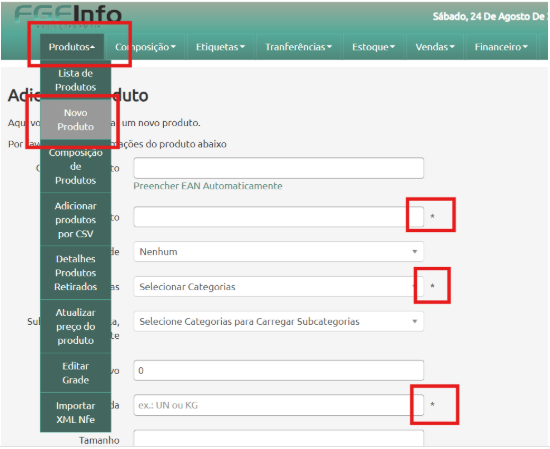
Task: Open the Produtos menu
Action: click(x=72, y=47)
